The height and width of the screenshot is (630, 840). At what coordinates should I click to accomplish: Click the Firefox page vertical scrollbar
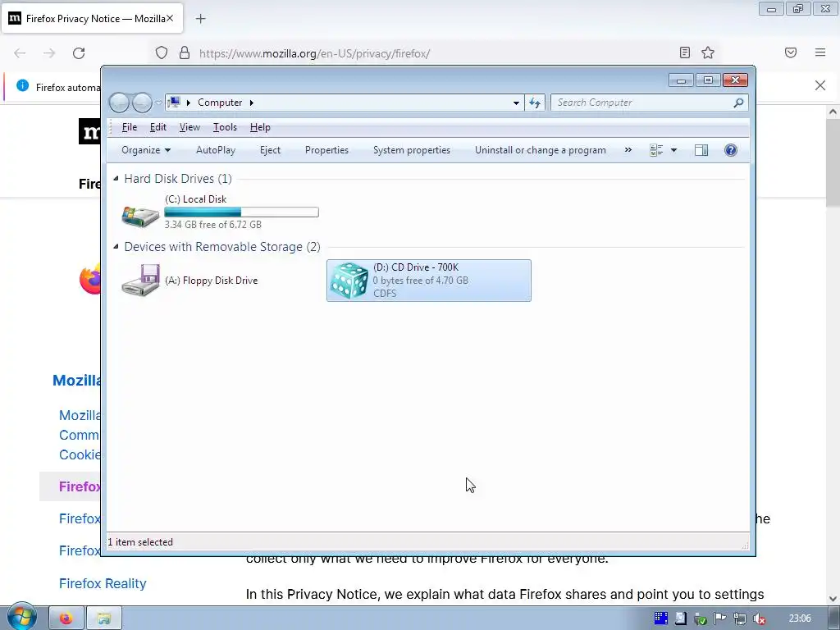coord(833,164)
